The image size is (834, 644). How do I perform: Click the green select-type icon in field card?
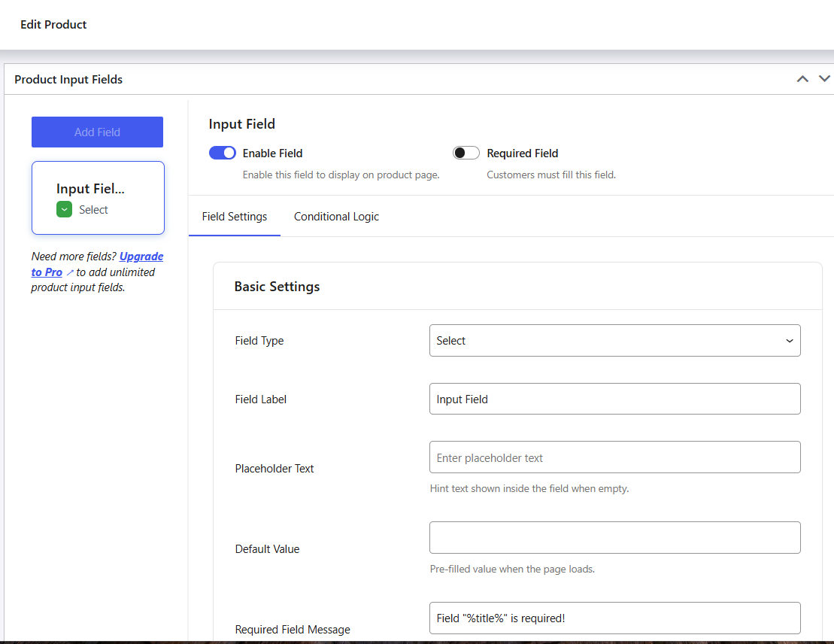(65, 210)
